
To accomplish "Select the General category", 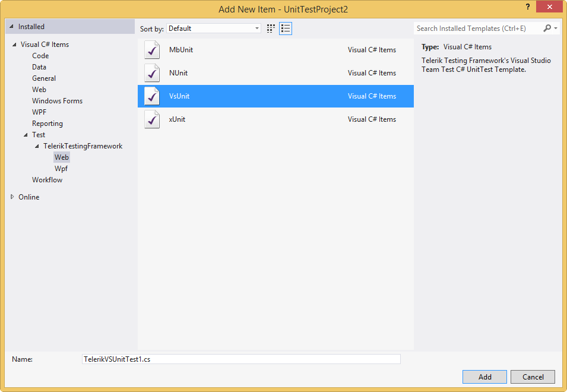I will click(x=44, y=78).
